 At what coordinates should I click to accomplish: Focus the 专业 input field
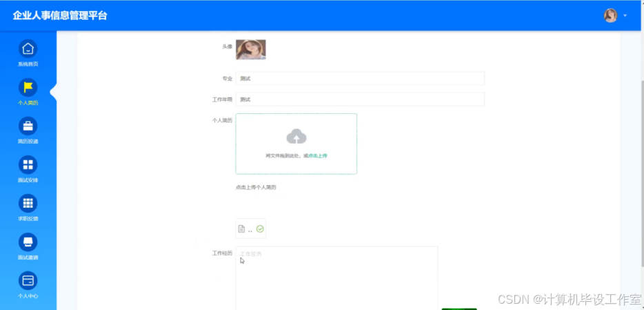click(360, 79)
